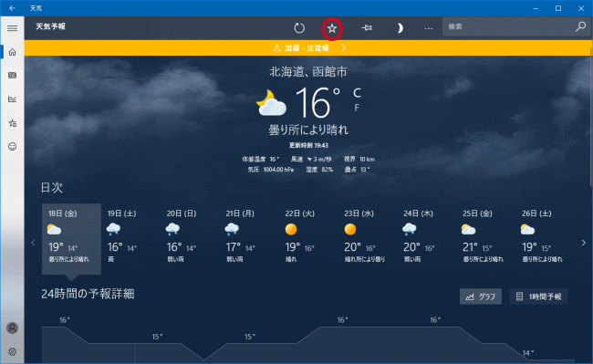Screen dimensions: 593x364
Task: Click the refresh weather icon
Action: pos(299,28)
